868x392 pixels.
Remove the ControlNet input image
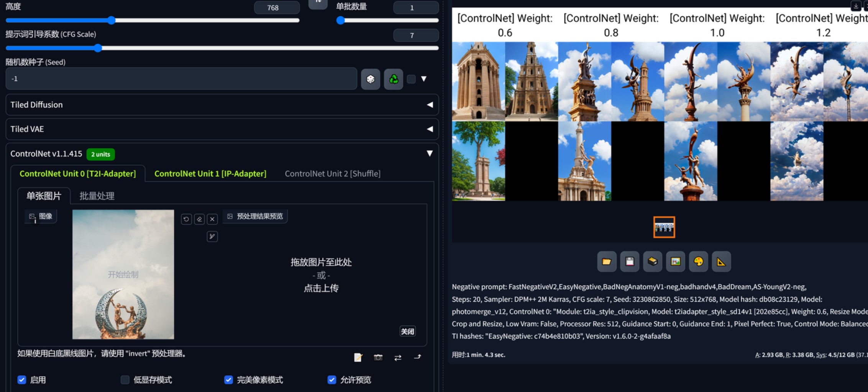click(x=212, y=219)
